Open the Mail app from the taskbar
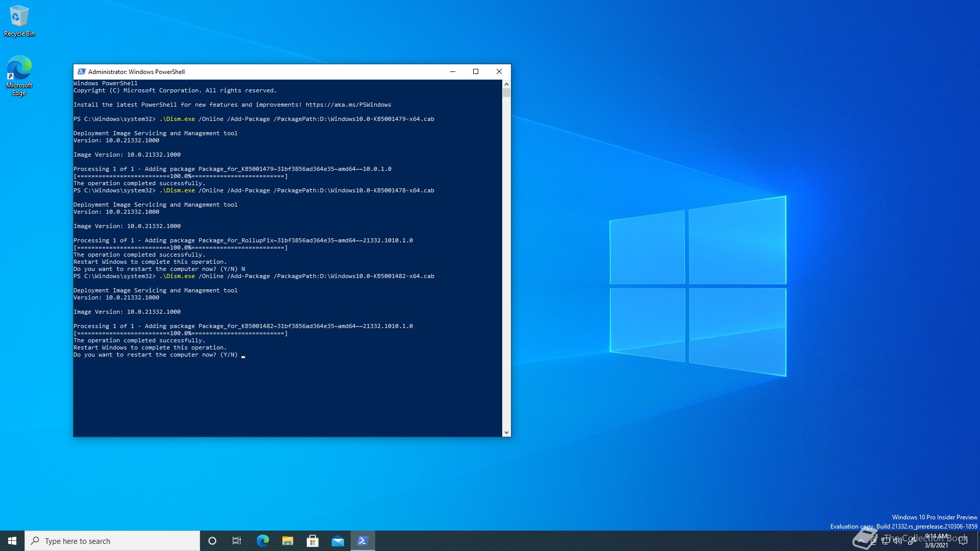Screen dimensions: 980x551 pos(337,541)
